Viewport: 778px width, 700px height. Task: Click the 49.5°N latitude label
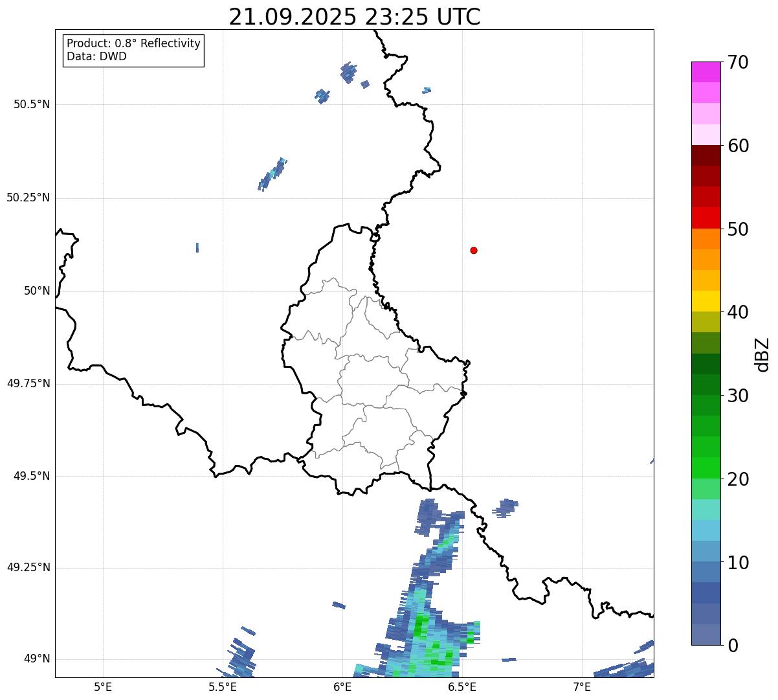pos(32,476)
